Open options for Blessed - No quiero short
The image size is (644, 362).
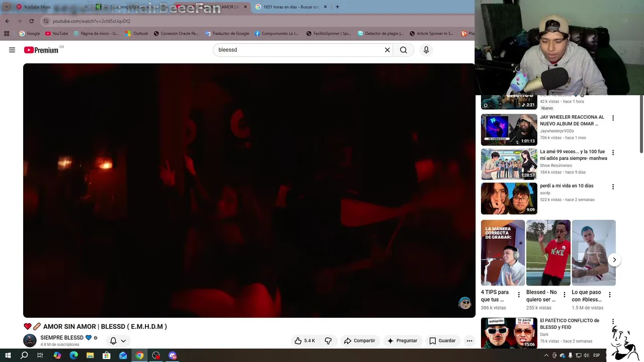coord(564,295)
